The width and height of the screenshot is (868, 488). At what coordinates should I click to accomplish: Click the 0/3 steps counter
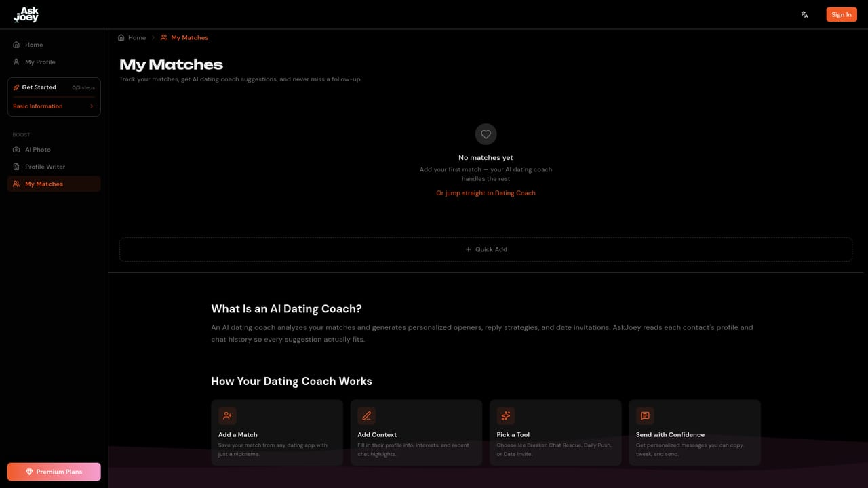(x=83, y=87)
